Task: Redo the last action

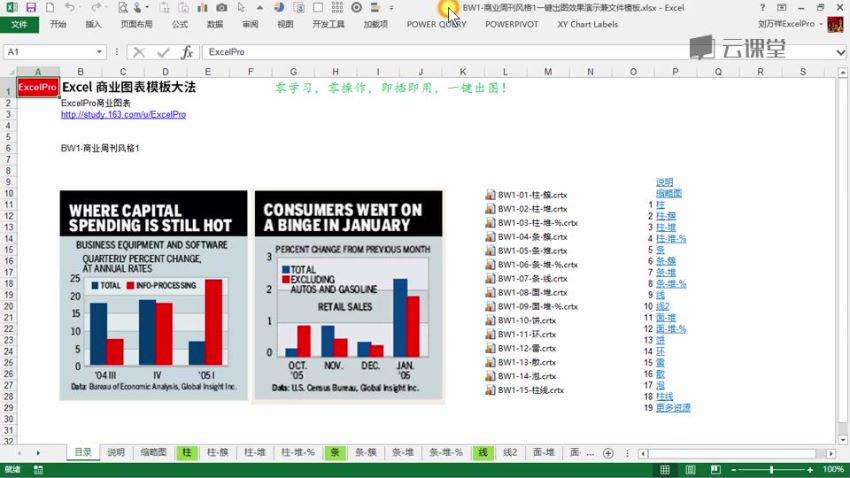Action: click(x=95, y=8)
